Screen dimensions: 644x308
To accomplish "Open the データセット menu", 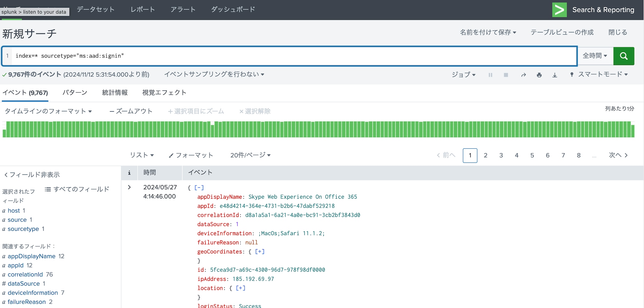I will (96, 9).
